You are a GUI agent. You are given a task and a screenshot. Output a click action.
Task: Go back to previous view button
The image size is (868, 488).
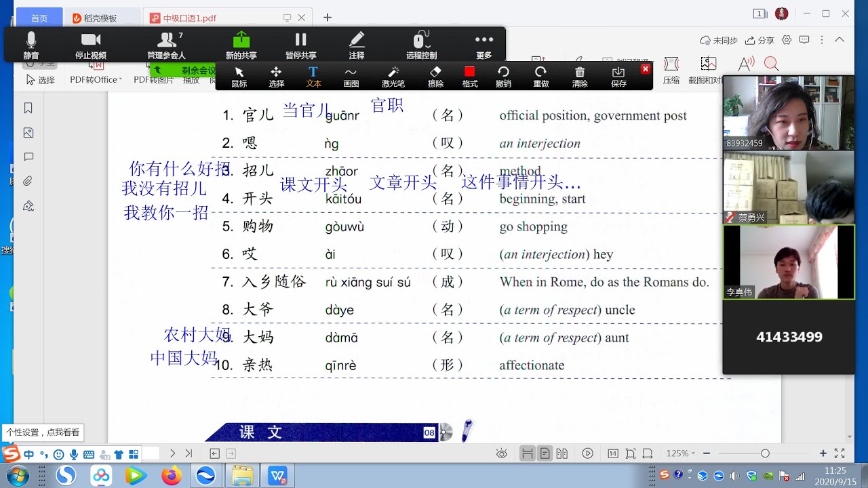point(215,453)
